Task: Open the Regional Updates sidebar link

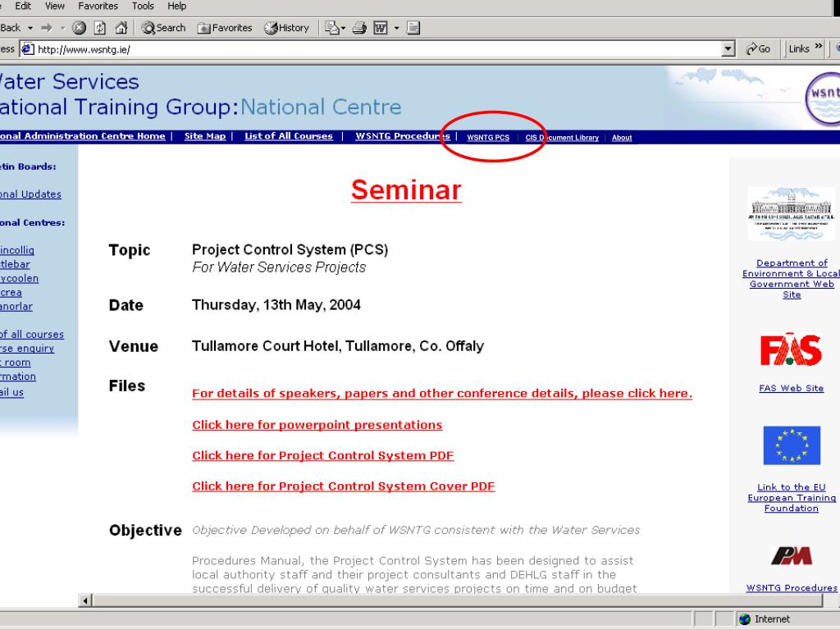Action: (30, 194)
